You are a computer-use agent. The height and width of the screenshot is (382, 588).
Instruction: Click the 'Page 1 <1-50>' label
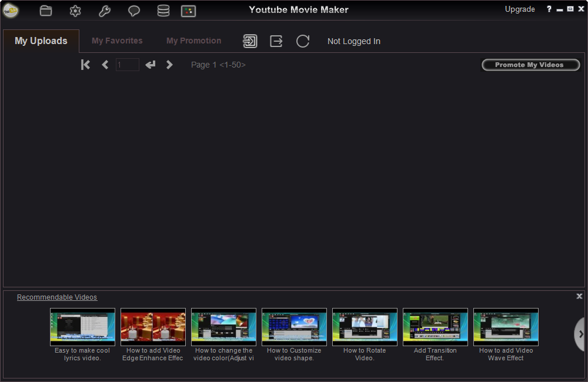click(218, 65)
